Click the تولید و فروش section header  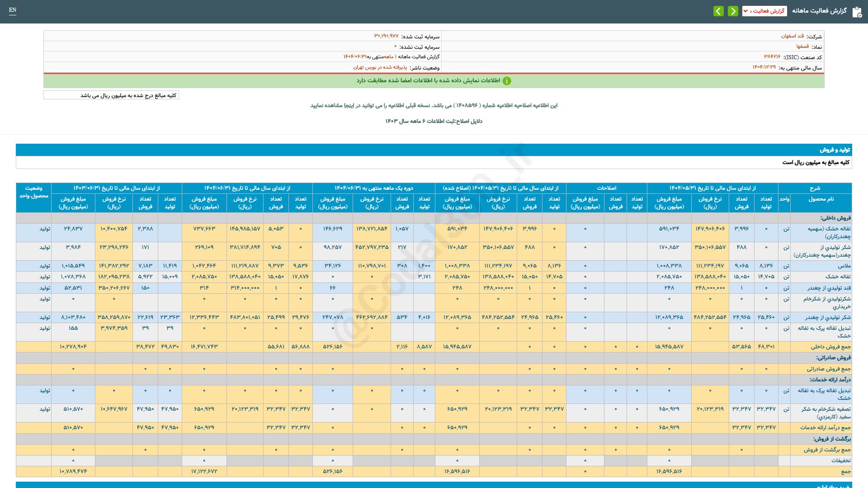(835, 150)
